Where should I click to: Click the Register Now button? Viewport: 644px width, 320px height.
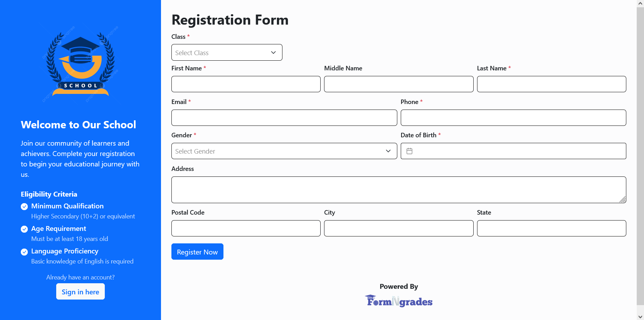197,251
